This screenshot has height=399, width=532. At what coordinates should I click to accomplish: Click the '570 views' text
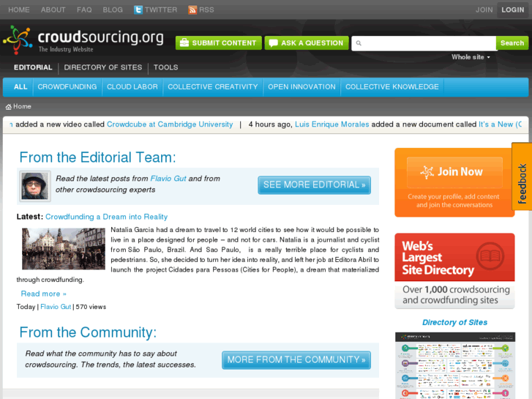91,307
